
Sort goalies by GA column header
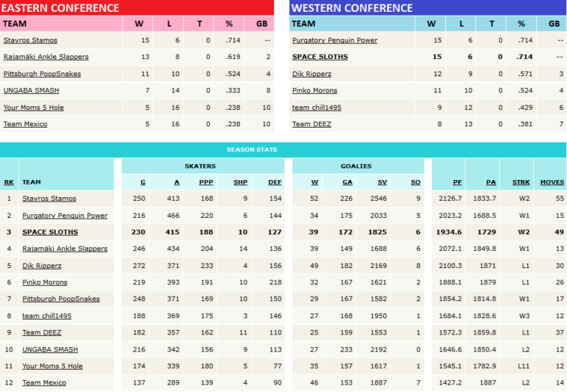347,182
